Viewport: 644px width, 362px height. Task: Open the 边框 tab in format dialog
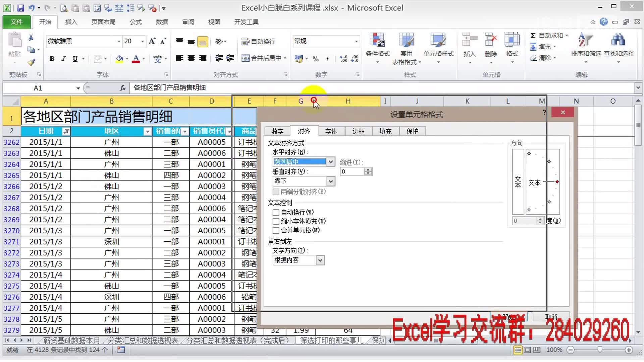(x=358, y=131)
